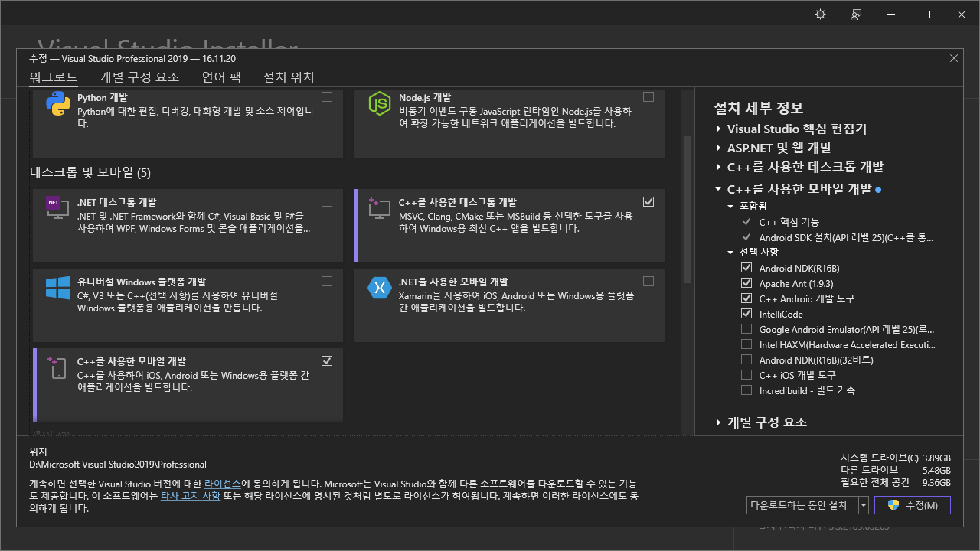Close the modify dialog with X
This screenshot has width=980, height=551.
953,58
